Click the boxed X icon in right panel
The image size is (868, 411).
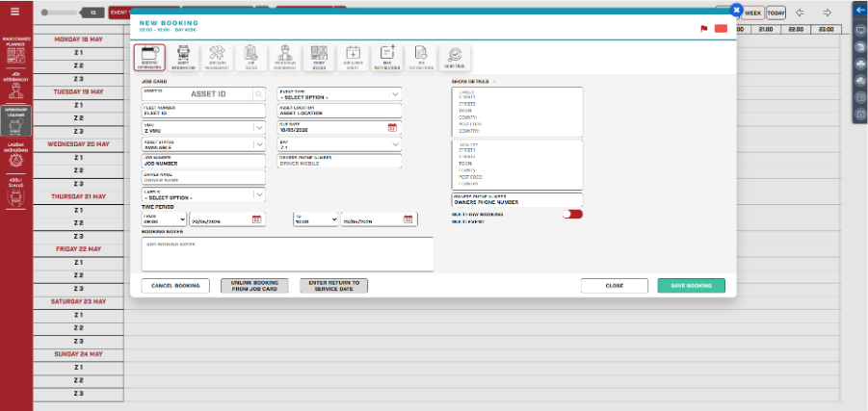coord(860,115)
